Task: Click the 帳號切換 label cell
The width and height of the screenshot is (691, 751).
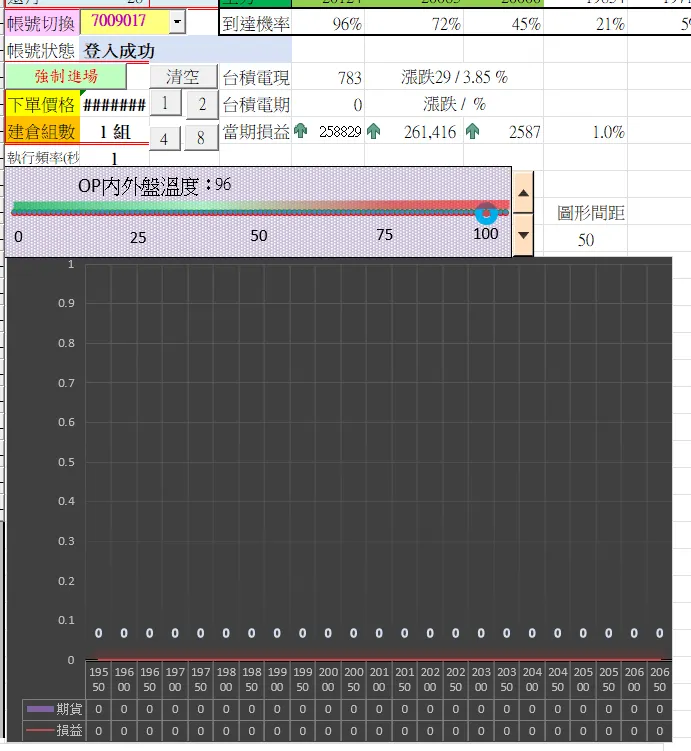Action: (42, 23)
